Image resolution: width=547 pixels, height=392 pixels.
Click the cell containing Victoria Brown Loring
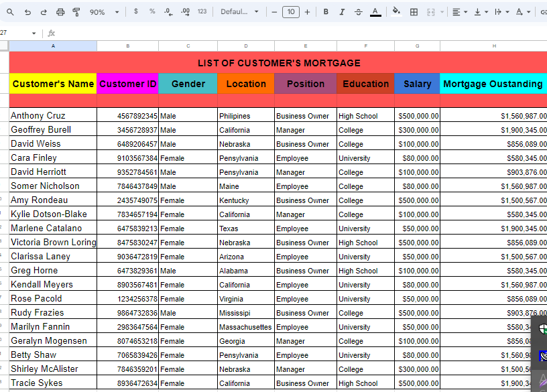coord(53,242)
